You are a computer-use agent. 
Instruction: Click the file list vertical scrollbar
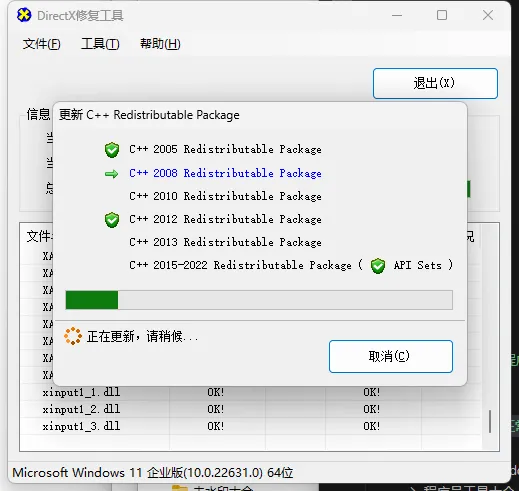click(x=490, y=421)
